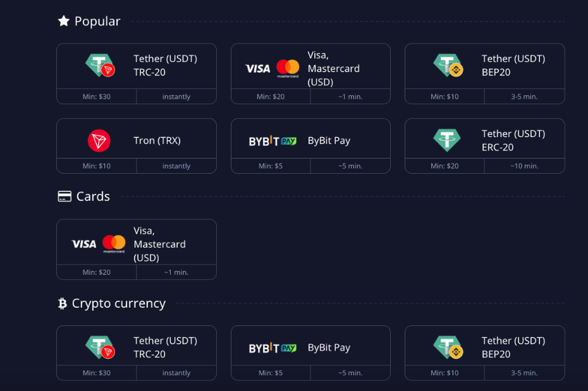Click the Bitcoin symbol beside Crypto currency heading

[x=62, y=303]
